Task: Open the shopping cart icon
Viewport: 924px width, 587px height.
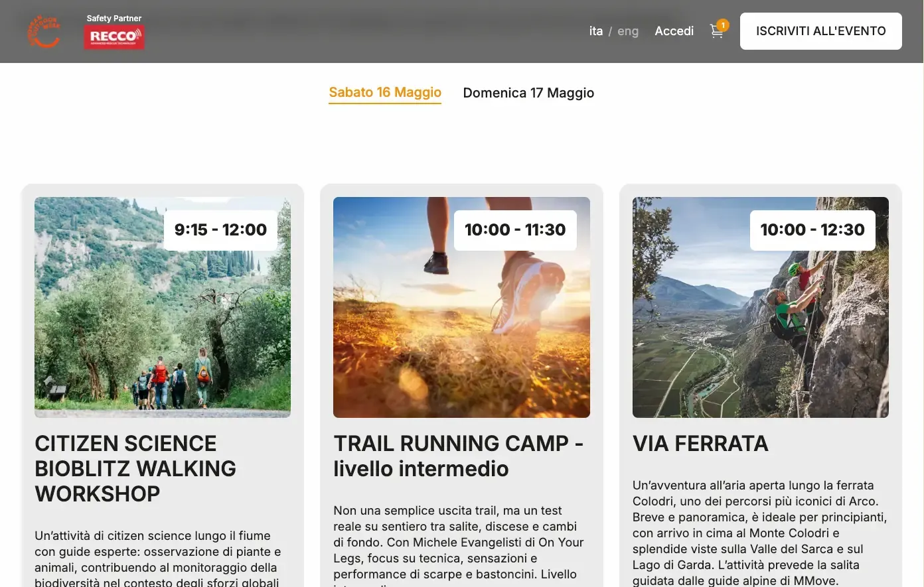Action: (716, 31)
